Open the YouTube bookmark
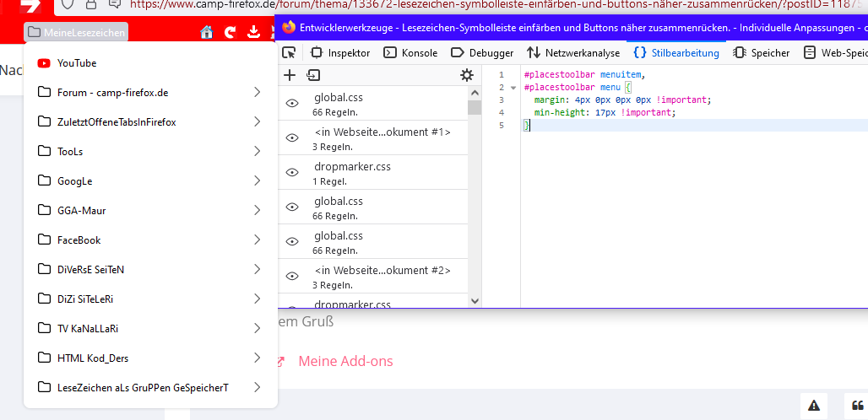The height and width of the screenshot is (420, 868). coord(76,63)
